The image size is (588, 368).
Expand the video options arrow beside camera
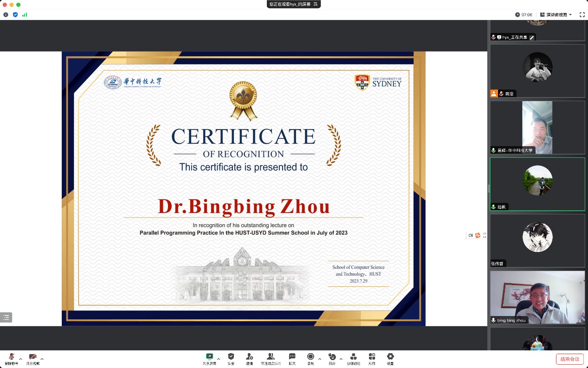coord(42,359)
